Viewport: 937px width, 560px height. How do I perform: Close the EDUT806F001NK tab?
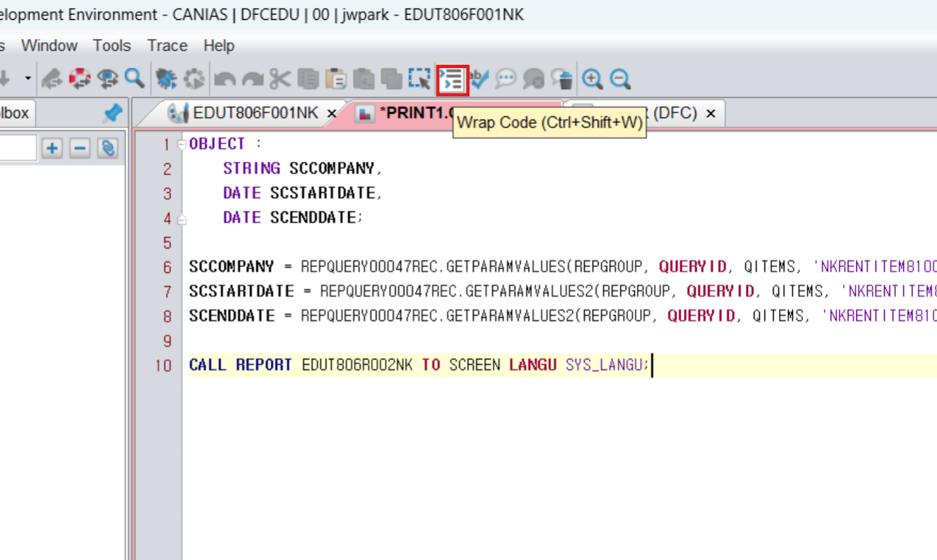point(332,114)
